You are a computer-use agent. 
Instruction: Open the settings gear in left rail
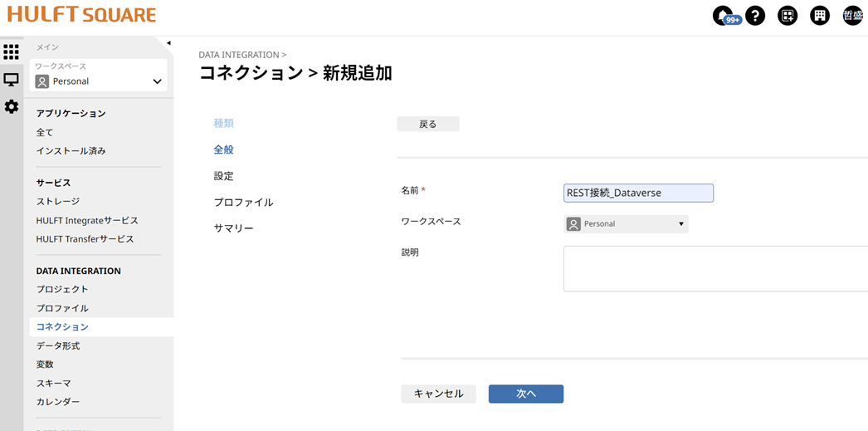tap(11, 106)
